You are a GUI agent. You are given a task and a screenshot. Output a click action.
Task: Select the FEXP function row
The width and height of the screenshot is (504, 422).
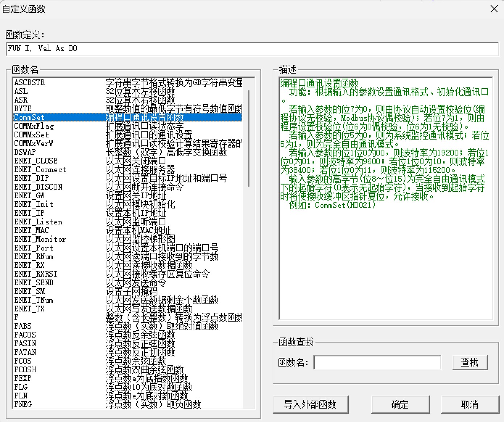click(x=128, y=378)
